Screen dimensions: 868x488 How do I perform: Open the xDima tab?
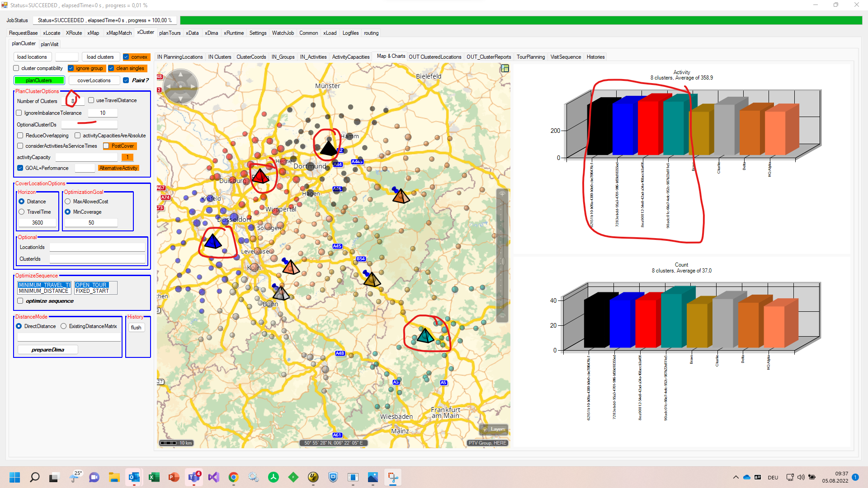211,33
